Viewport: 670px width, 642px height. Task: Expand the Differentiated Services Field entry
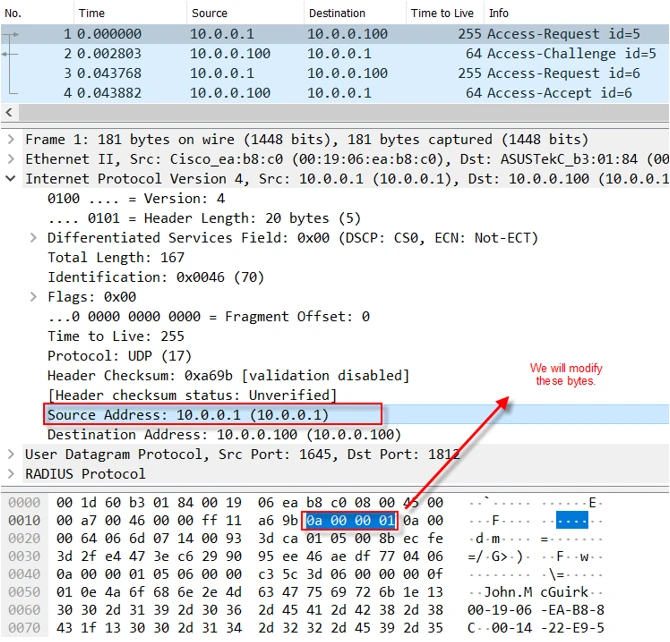coord(33,238)
